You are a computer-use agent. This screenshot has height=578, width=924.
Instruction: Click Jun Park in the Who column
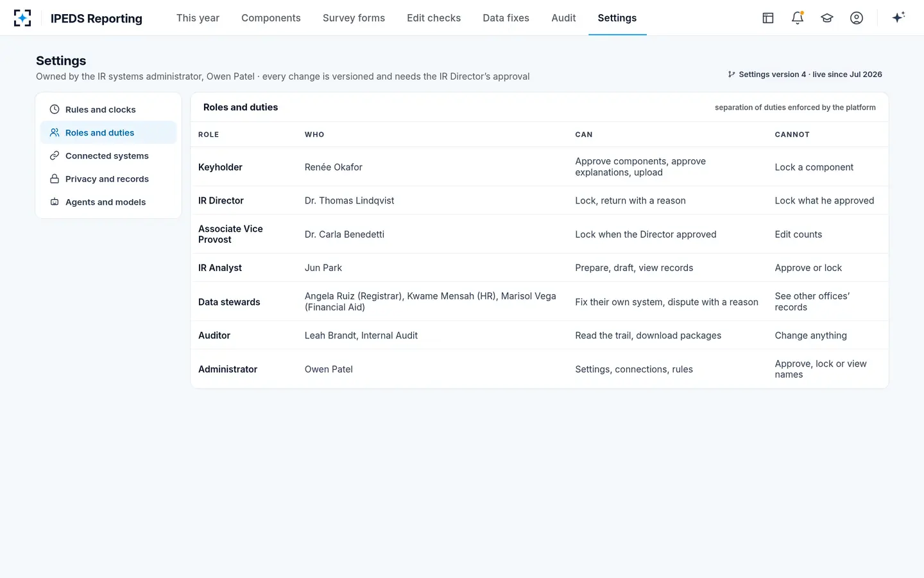323,268
